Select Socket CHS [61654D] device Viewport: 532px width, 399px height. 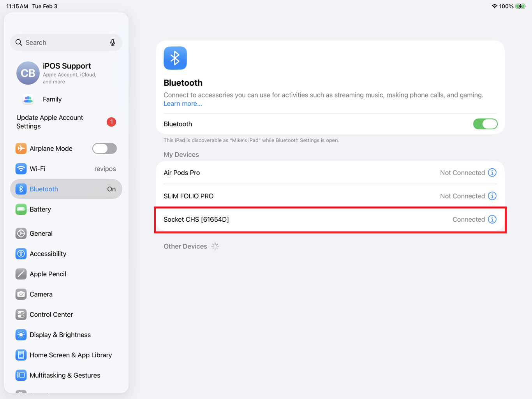pos(330,220)
